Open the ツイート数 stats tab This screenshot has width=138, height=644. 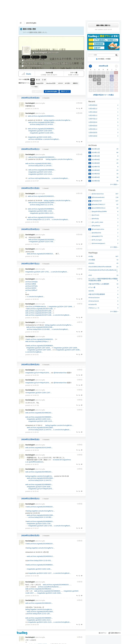click(74, 74)
